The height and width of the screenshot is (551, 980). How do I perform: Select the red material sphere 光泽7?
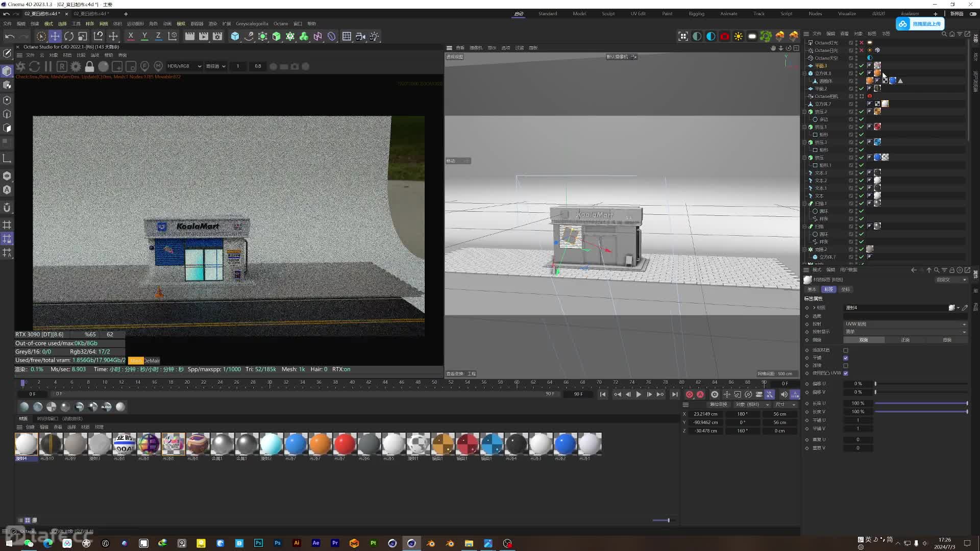tap(345, 444)
